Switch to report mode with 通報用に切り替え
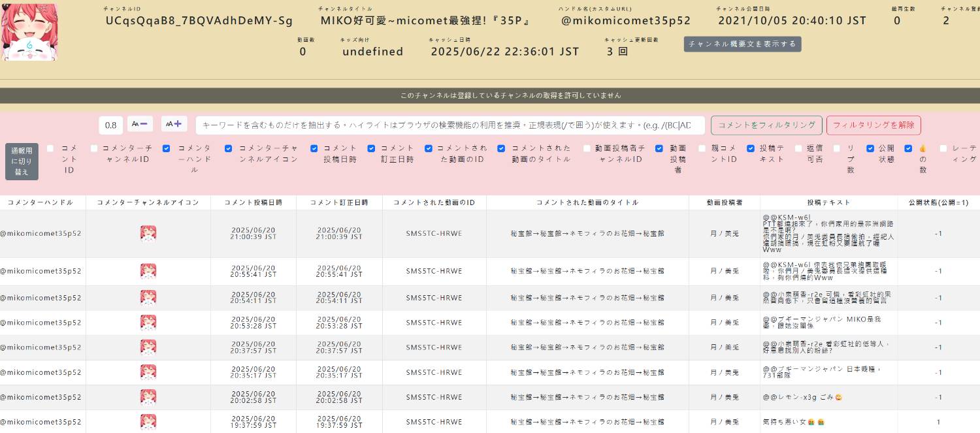The image size is (980, 433). click(22, 161)
